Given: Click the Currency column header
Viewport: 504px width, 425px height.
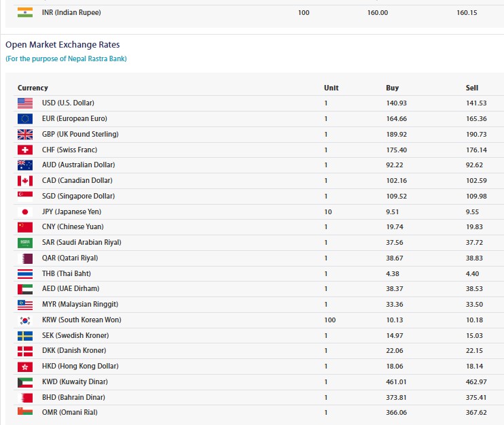Looking at the screenshot, I should tap(33, 88).
